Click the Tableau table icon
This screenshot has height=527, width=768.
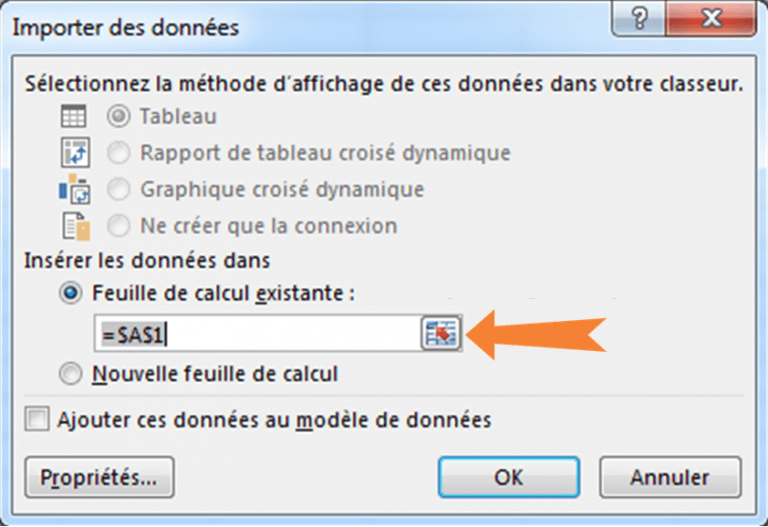pyautogui.click(x=73, y=117)
